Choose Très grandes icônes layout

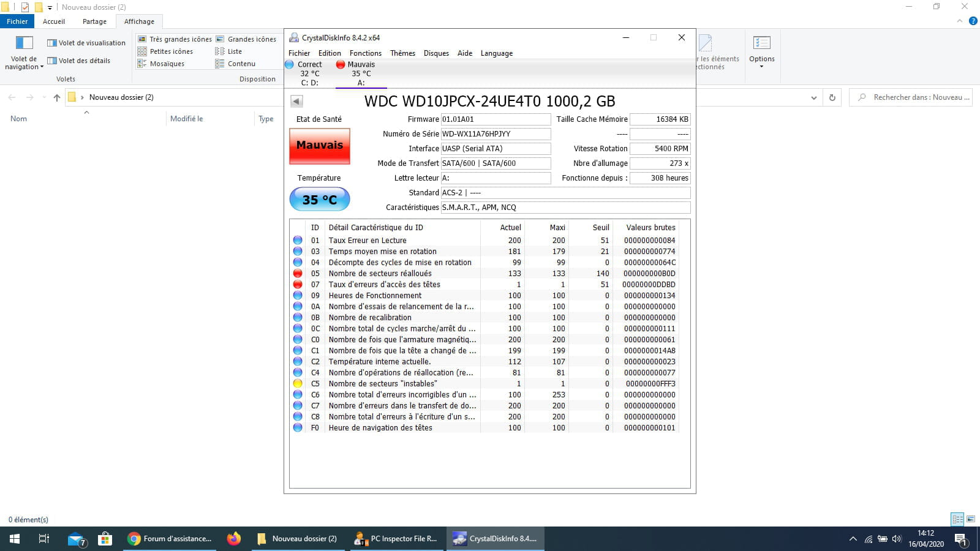pyautogui.click(x=175, y=39)
